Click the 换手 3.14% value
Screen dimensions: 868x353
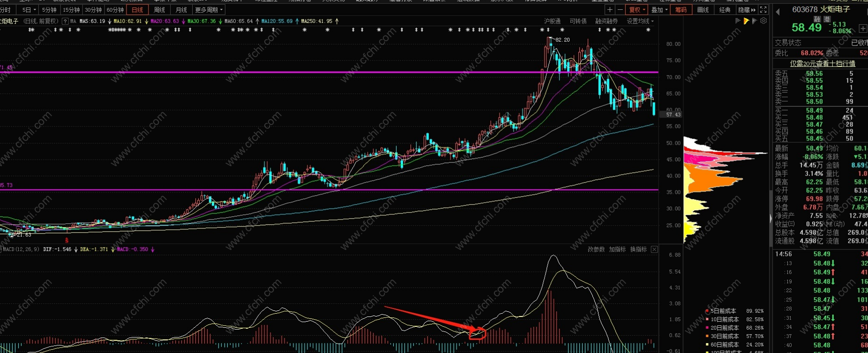[813, 174]
